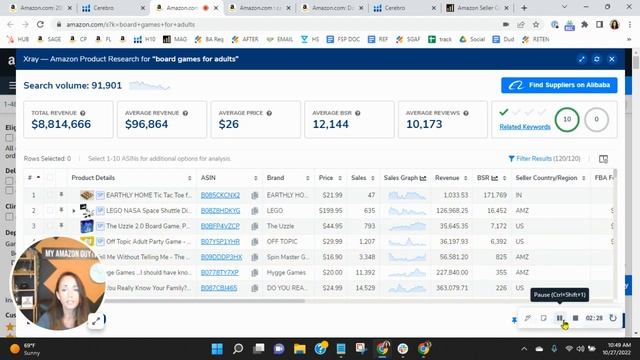The height and width of the screenshot is (360, 640).
Task: Open ASIN link B07Y5P1YHR
Action: [220, 242]
